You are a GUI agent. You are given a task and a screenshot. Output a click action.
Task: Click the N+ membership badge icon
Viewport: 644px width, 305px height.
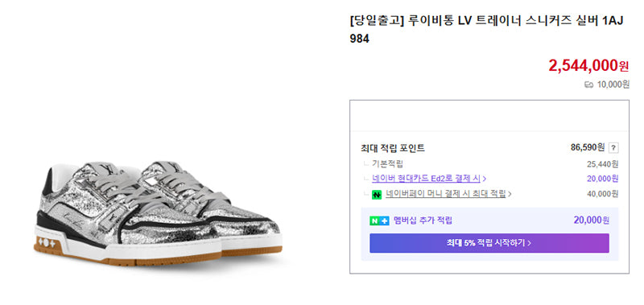pyautogui.click(x=379, y=221)
